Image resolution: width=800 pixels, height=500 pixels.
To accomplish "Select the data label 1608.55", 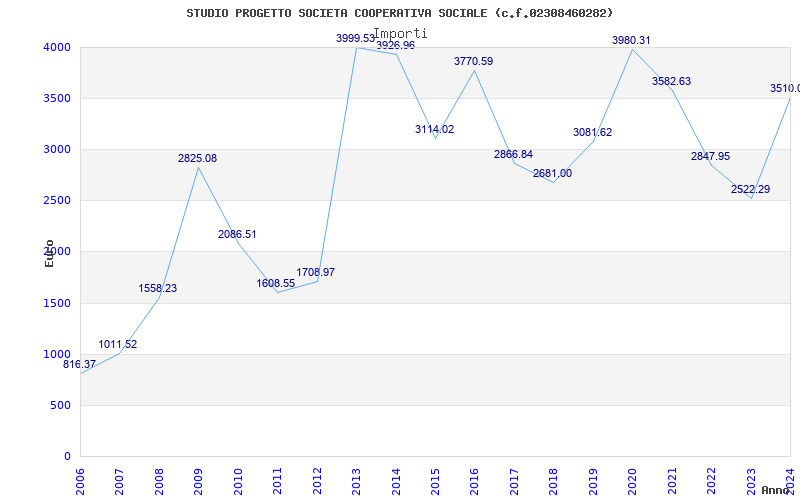I will (276, 284).
